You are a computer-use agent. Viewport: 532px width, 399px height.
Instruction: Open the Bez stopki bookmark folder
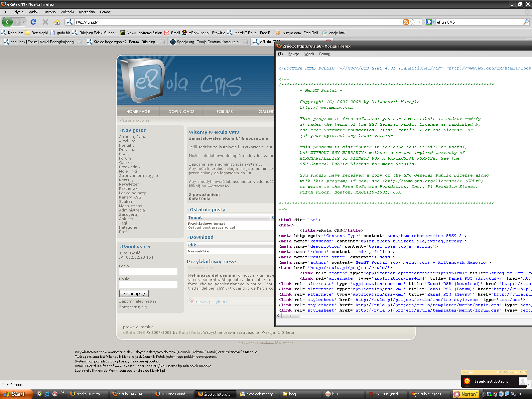(x=36, y=33)
